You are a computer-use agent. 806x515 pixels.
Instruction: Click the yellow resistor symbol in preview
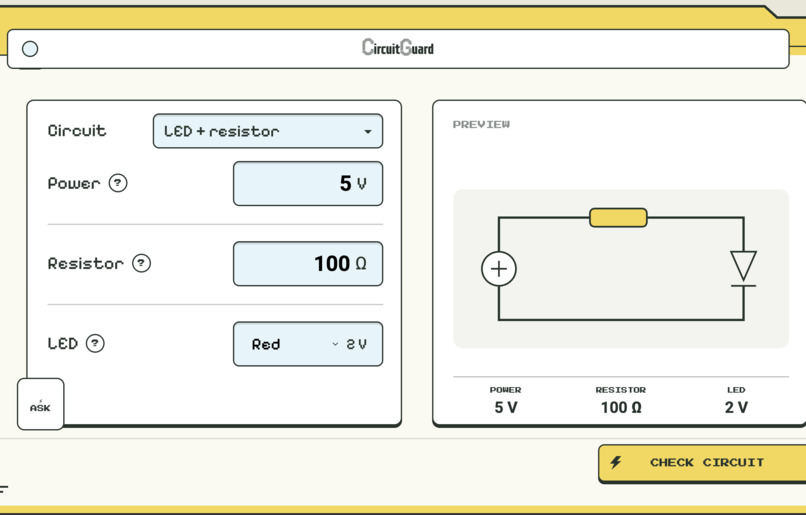click(618, 217)
